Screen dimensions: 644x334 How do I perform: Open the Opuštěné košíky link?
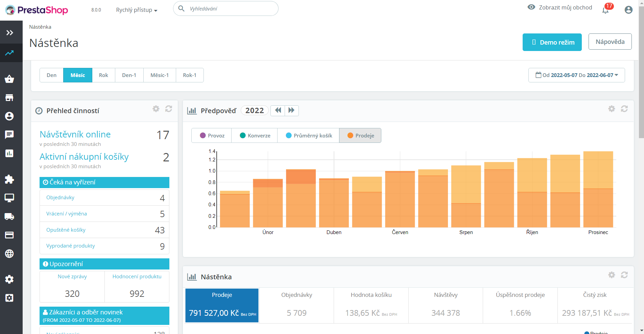pos(66,230)
